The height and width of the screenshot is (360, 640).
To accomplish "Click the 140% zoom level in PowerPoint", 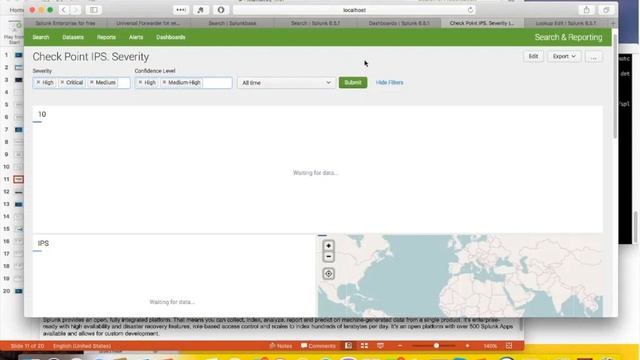I will click(x=490, y=346).
